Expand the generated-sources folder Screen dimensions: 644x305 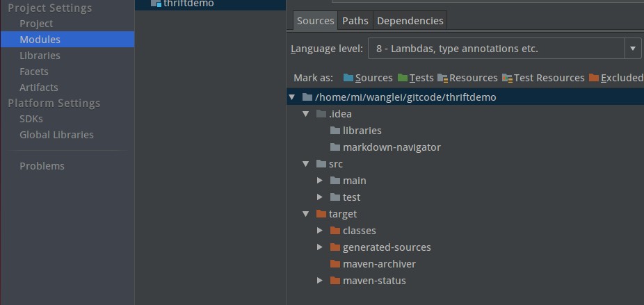pyautogui.click(x=320, y=247)
